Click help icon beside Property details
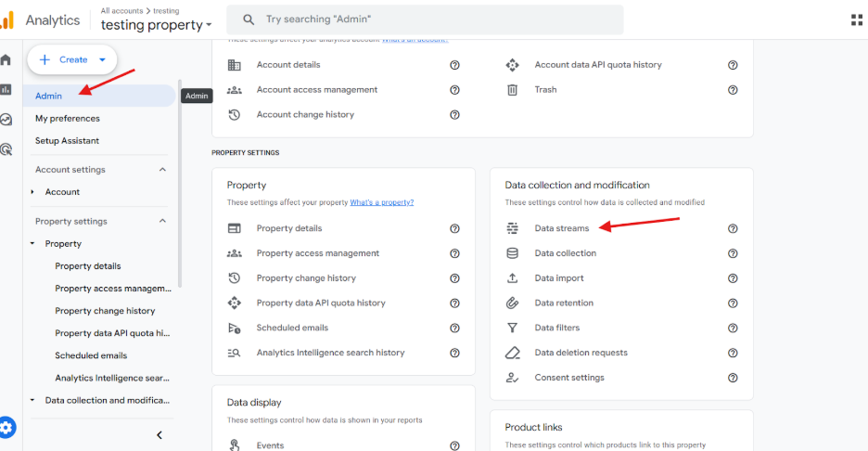Screen dimensions: 868x451 point(454,228)
